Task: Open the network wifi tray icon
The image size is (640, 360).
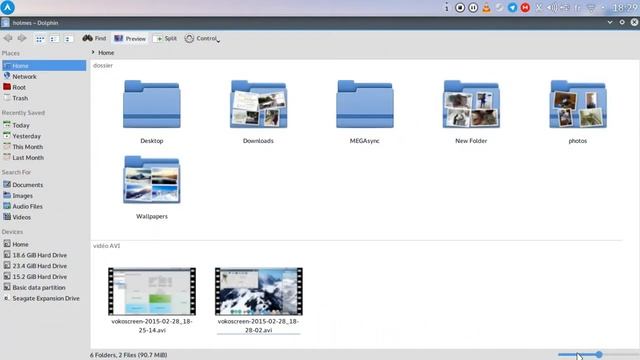Action: (591, 8)
